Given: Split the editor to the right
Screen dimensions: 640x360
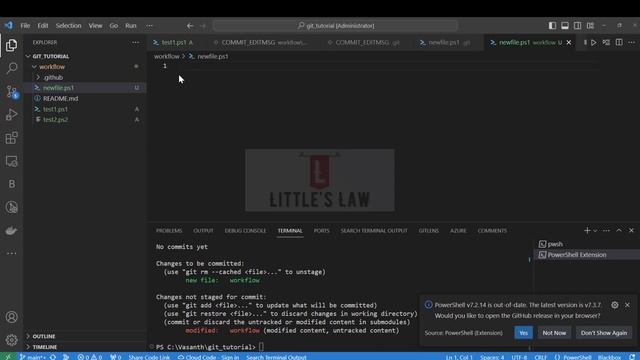Looking at the screenshot, I should 619,42.
